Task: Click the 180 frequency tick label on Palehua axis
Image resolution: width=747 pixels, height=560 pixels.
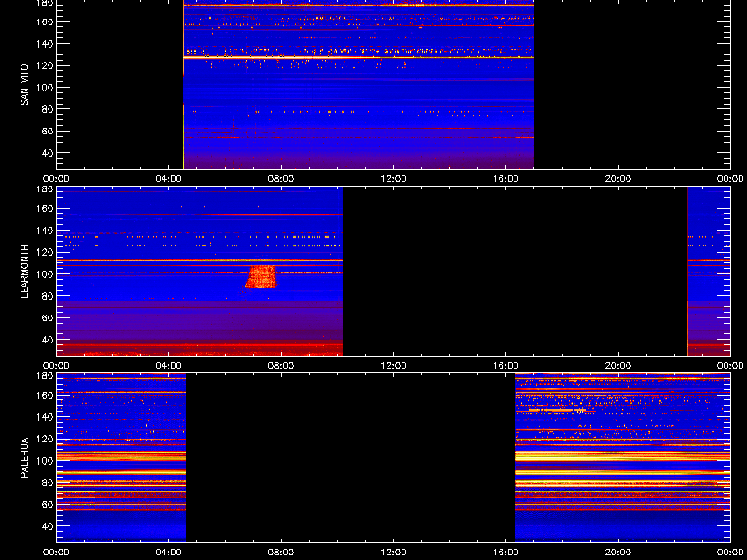Action: point(46,376)
